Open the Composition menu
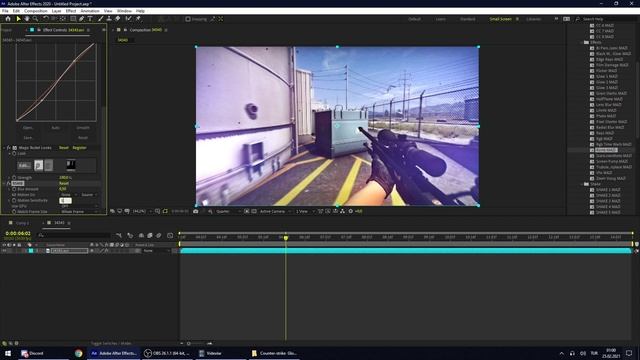 coord(36,11)
